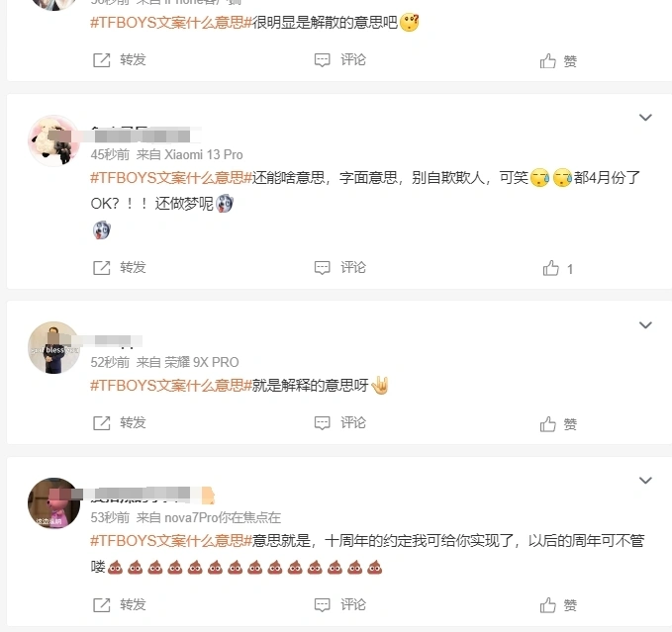Like the post with 1 like
The height and width of the screenshot is (632, 672).
click(557, 268)
